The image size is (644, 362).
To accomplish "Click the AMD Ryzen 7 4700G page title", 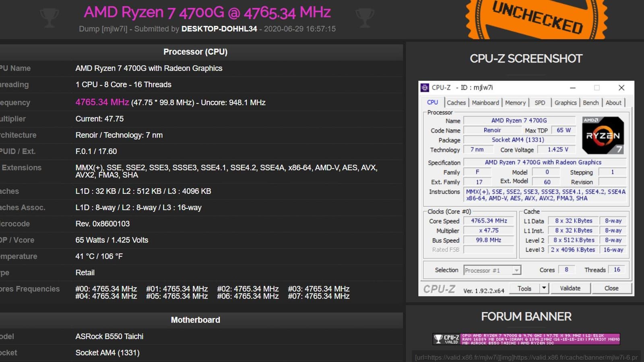I will (x=207, y=12).
